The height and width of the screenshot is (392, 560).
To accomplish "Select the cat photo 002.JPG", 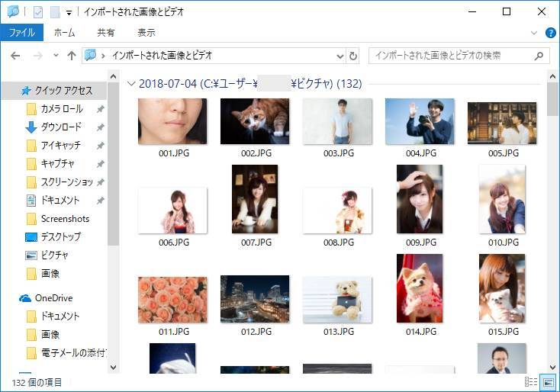I will click(255, 121).
